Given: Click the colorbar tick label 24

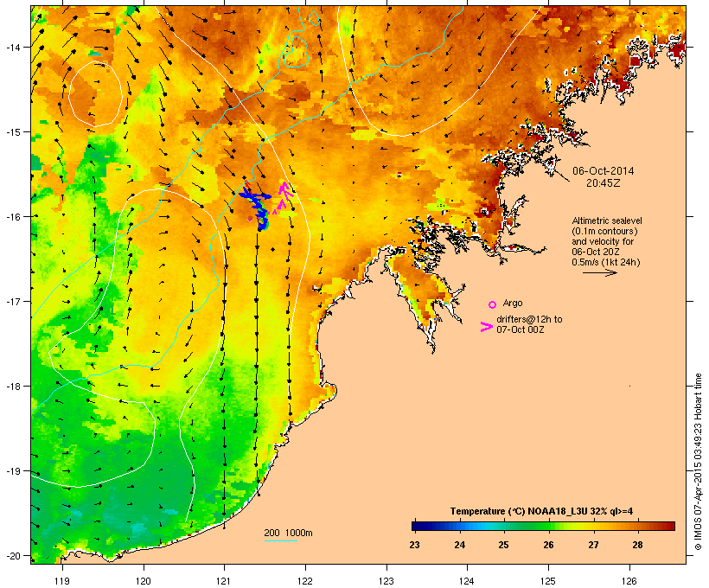Looking at the screenshot, I should click(459, 545).
